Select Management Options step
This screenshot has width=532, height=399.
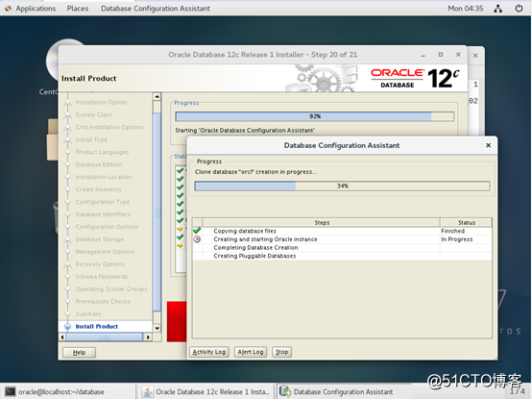click(105, 252)
